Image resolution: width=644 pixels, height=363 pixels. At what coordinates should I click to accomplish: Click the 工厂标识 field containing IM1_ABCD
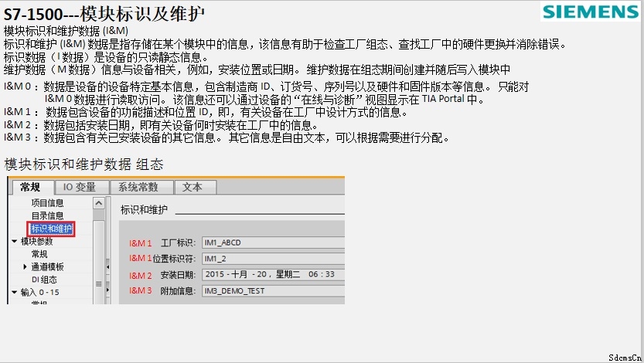(273, 243)
